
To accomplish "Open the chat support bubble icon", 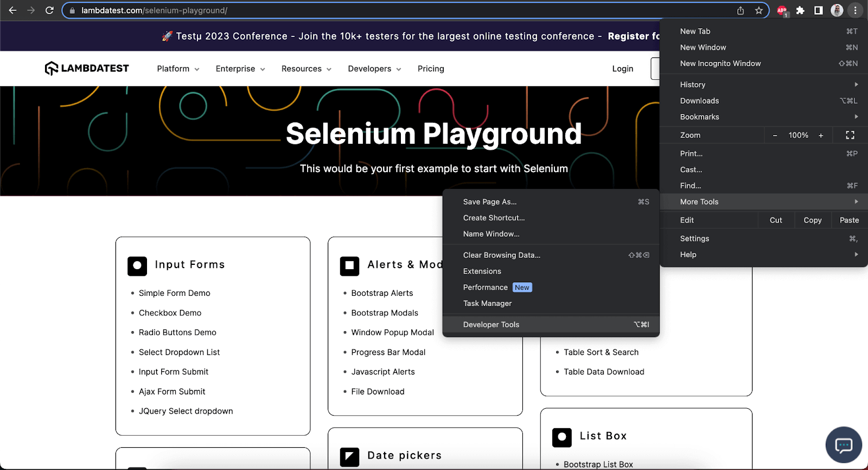I will pyautogui.click(x=844, y=446).
